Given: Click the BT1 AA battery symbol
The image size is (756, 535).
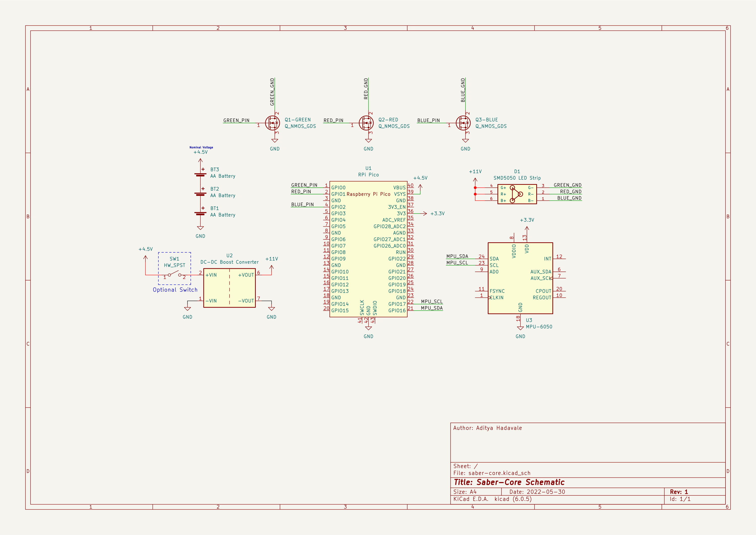Looking at the screenshot, I should click(200, 214).
